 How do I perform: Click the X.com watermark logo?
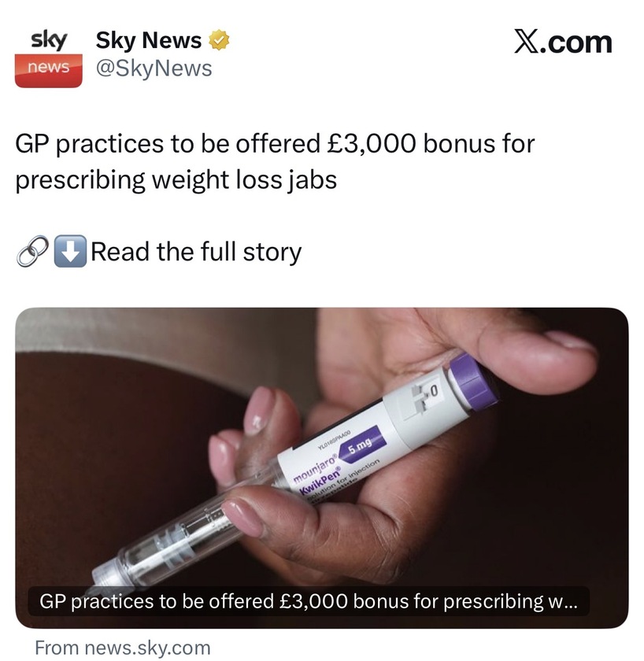(563, 42)
